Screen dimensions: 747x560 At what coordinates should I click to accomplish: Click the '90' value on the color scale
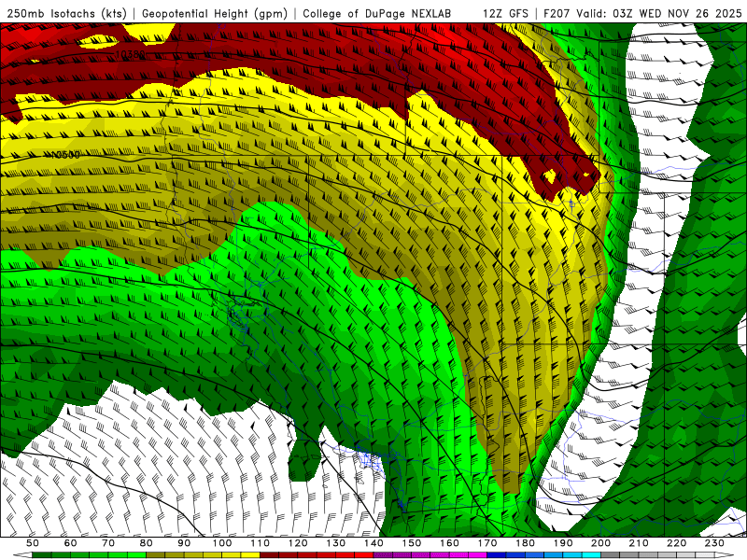(x=184, y=543)
